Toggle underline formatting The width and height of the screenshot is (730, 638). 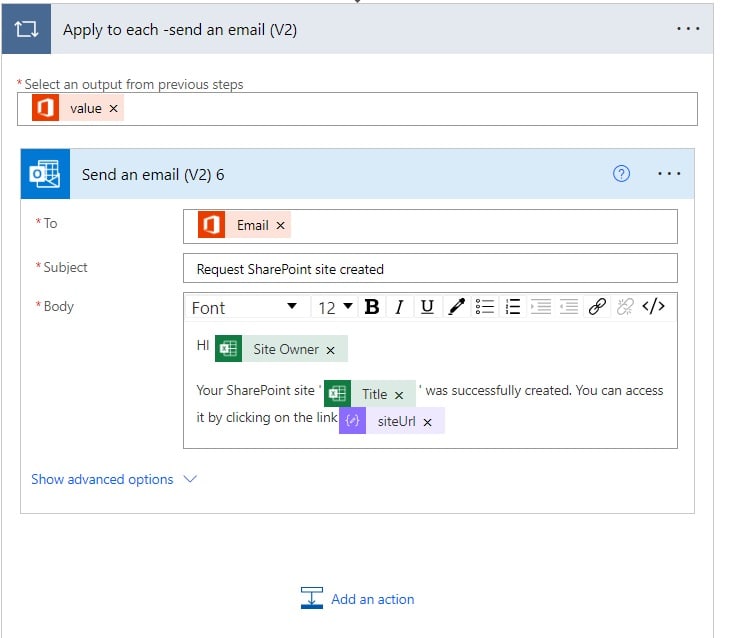tap(427, 307)
